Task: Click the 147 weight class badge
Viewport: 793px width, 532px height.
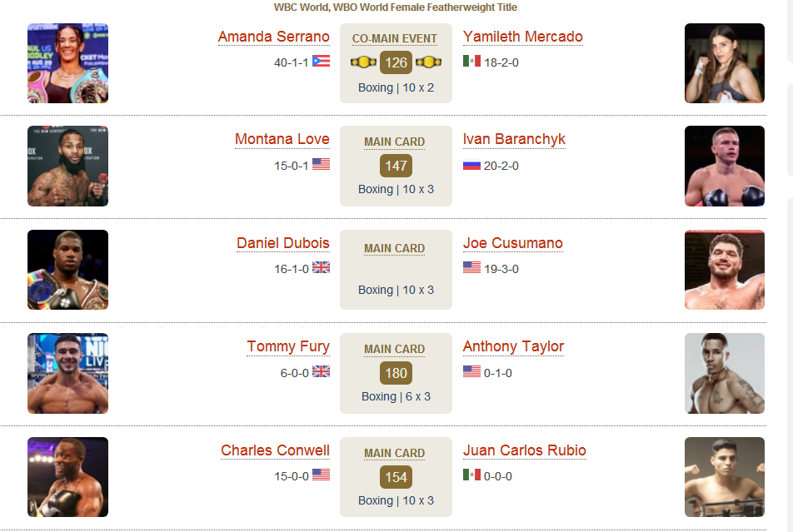Action: [396, 166]
